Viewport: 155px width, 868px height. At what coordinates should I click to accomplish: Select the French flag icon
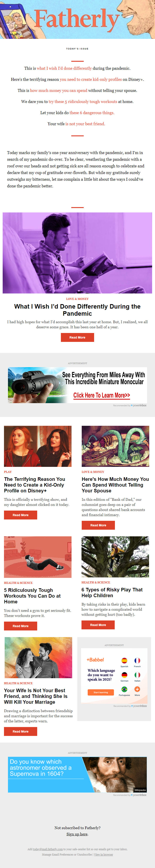(137, 660)
